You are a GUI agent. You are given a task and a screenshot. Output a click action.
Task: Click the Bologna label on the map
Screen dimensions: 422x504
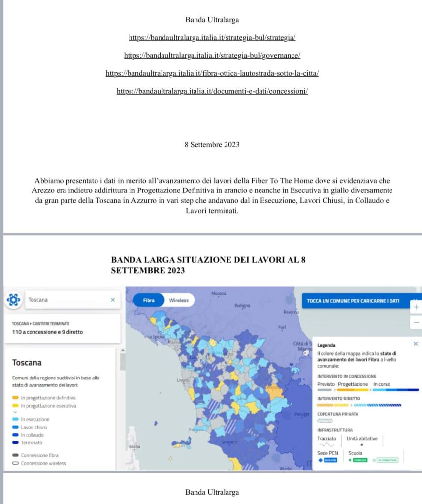pos(242,305)
